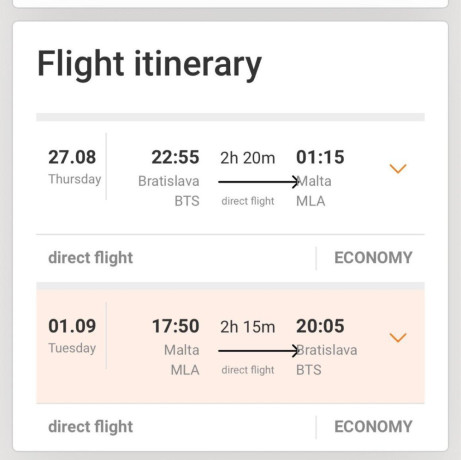Click the 22:55 departure time
Screen dimensions: 461x460
pos(175,157)
